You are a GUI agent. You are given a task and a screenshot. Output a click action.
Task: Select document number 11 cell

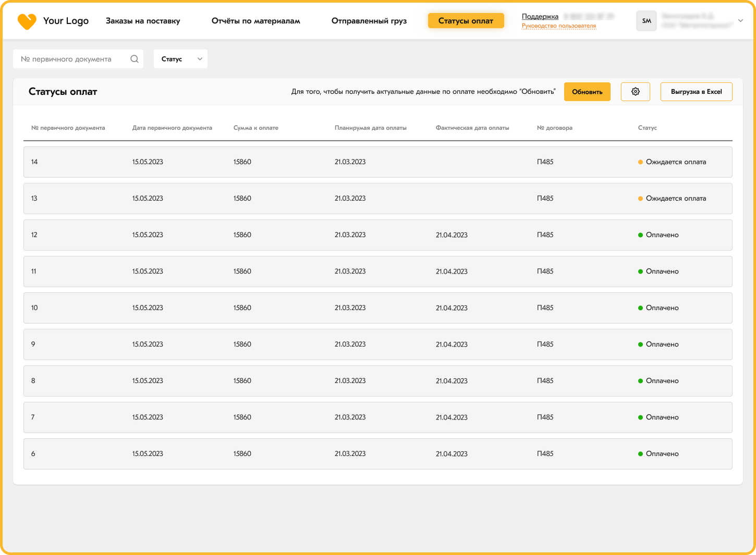click(34, 272)
